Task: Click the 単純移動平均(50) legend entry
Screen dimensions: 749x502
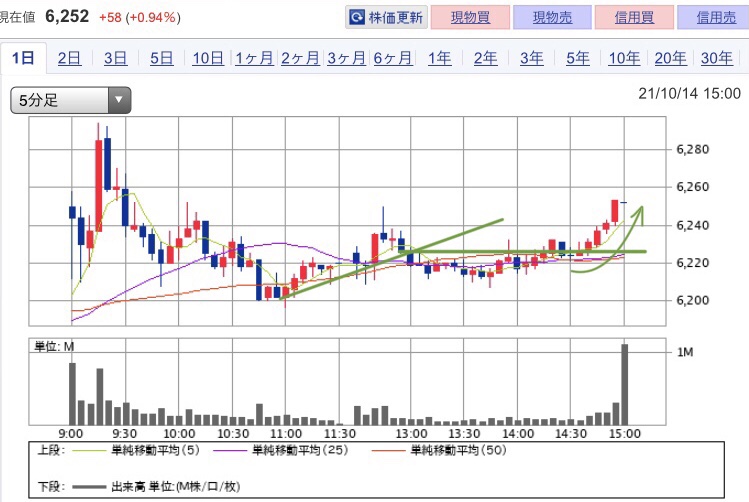Action: (x=439, y=450)
